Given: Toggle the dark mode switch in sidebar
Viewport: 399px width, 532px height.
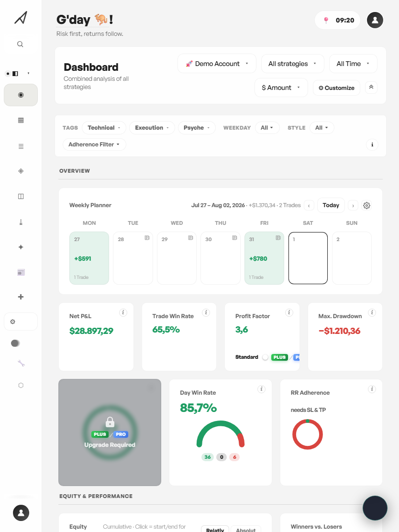Looking at the screenshot, I should [16, 344].
